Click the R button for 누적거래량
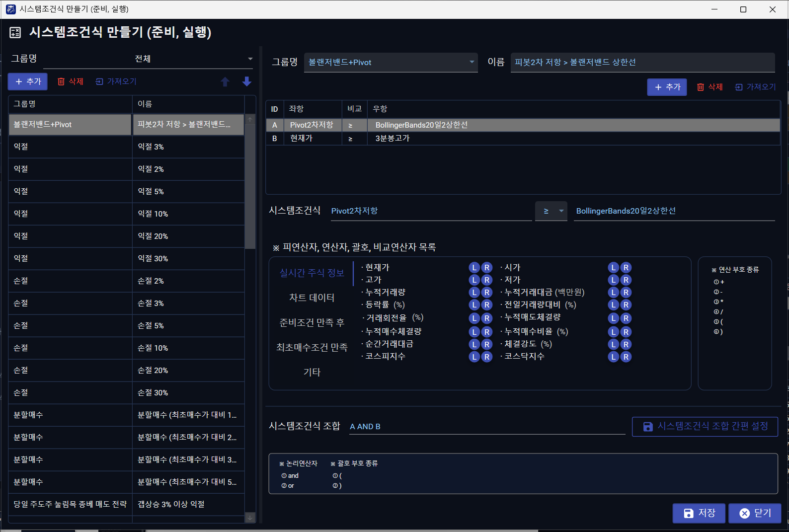The image size is (789, 532). pos(487,293)
